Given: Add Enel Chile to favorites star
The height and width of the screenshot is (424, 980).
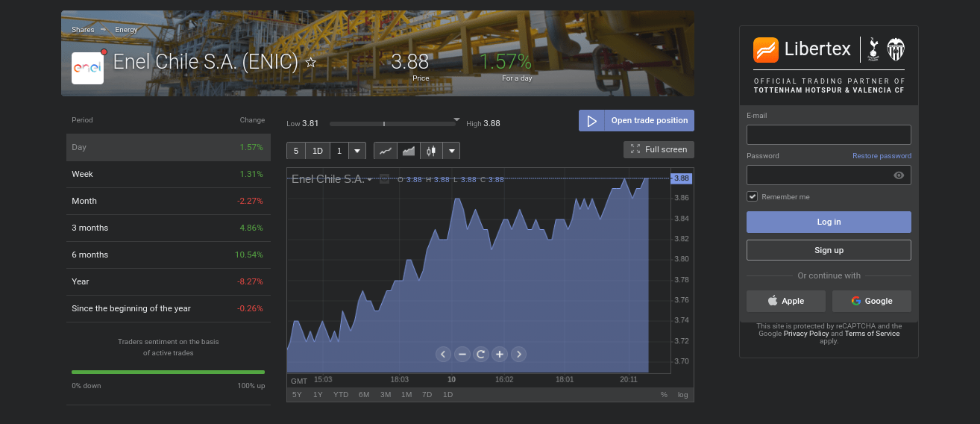Looking at the screenshot, I should click(x=311, y=63).
